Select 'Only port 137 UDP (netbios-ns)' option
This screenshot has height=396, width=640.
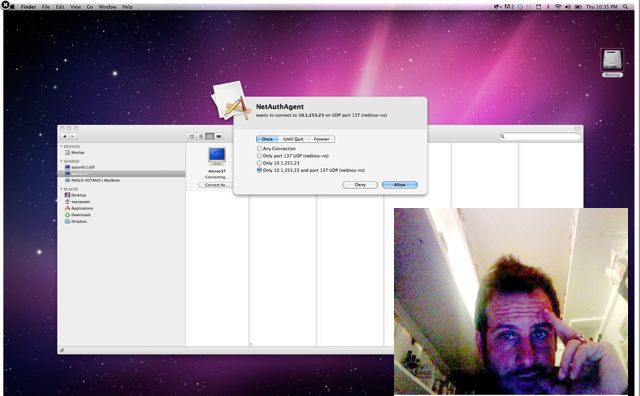point(259,156)
